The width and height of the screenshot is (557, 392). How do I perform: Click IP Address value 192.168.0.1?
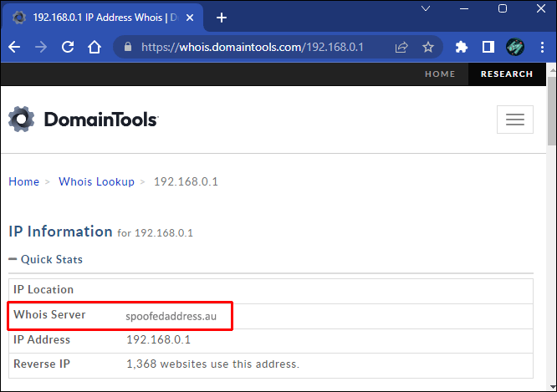(x=158, y=339)
